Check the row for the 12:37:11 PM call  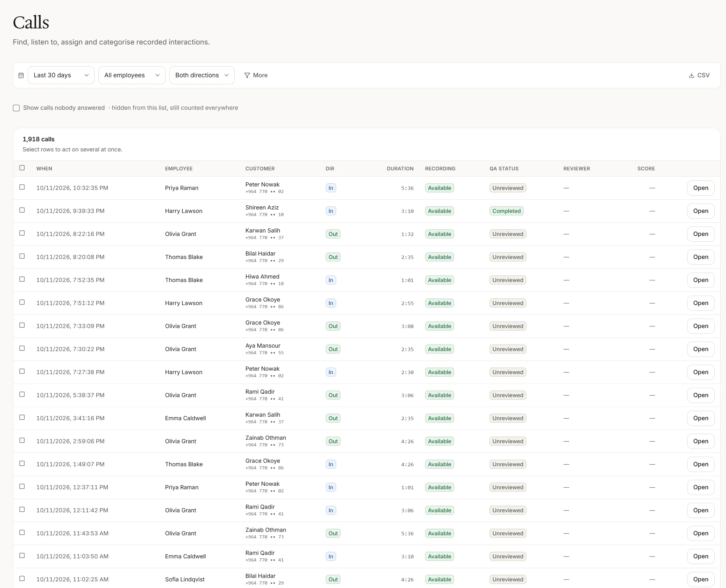[x=22, y=487]
